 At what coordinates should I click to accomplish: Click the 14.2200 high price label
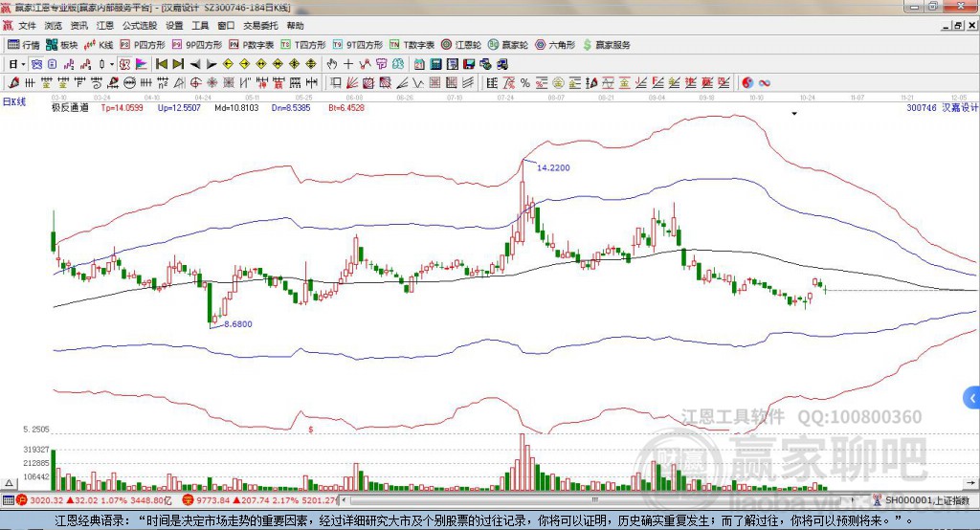pyautogui.click(x=553, y=167)
